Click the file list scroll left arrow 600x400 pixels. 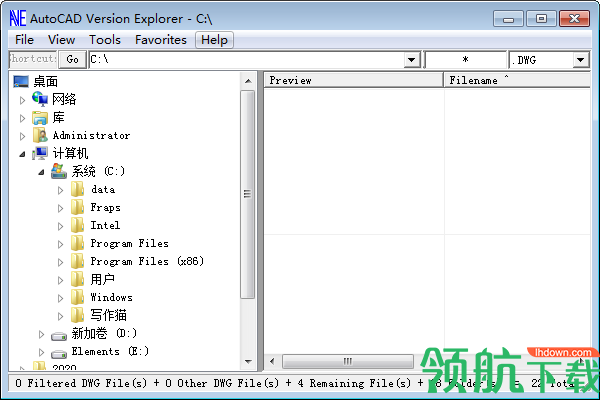(272, 361)
